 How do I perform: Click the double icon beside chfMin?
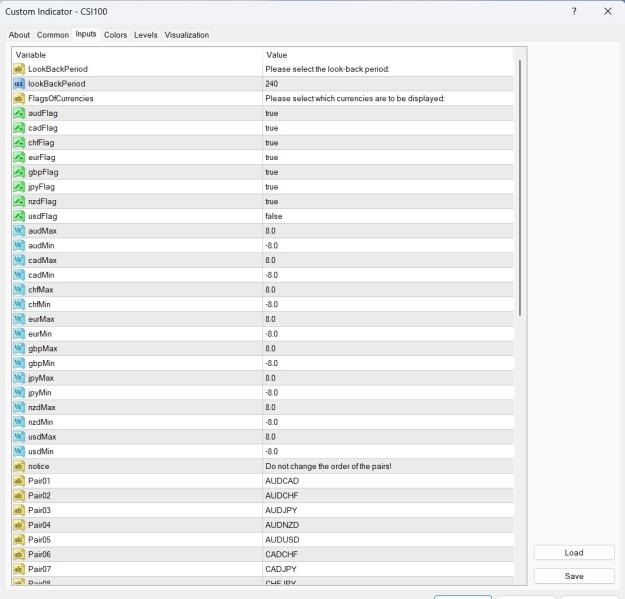click(x=19, y=304)
